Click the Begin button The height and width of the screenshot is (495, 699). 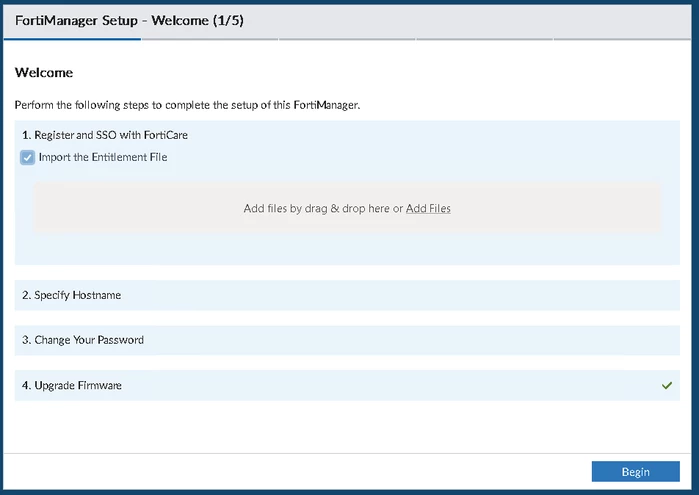tap(635, 471)
